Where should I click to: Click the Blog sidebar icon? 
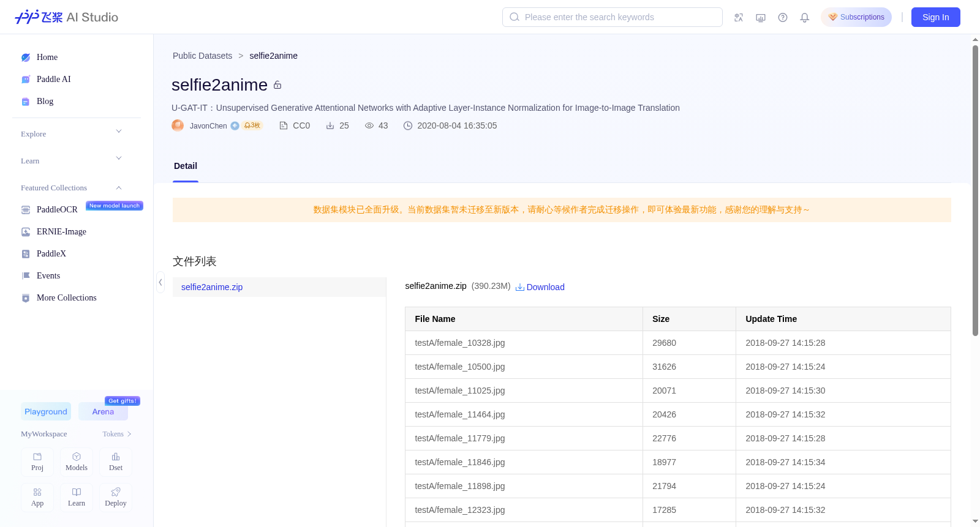(26, 102)
